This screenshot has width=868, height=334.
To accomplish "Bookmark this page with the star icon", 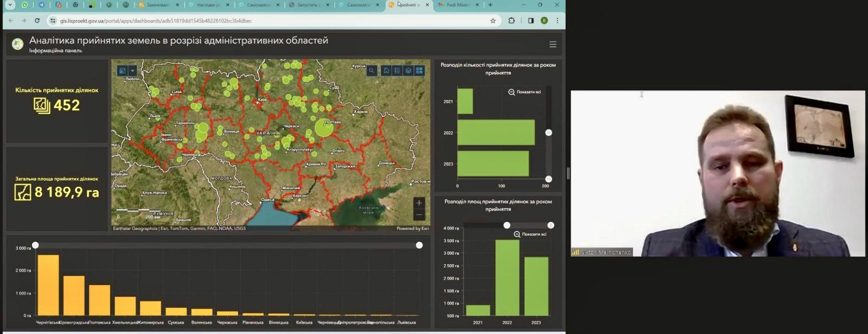I will (x=493, y=21).
